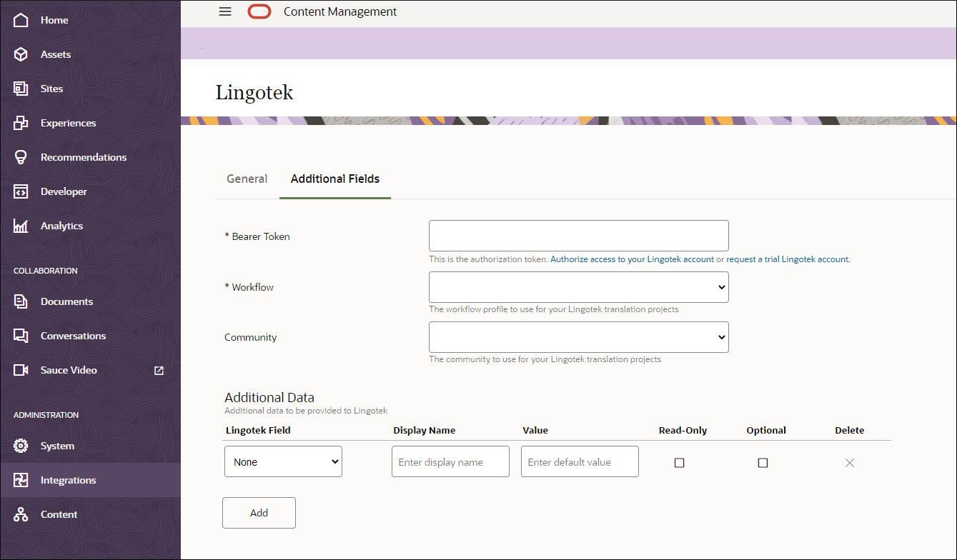
Task: Select the Sites icon
Action: [21, 89]
